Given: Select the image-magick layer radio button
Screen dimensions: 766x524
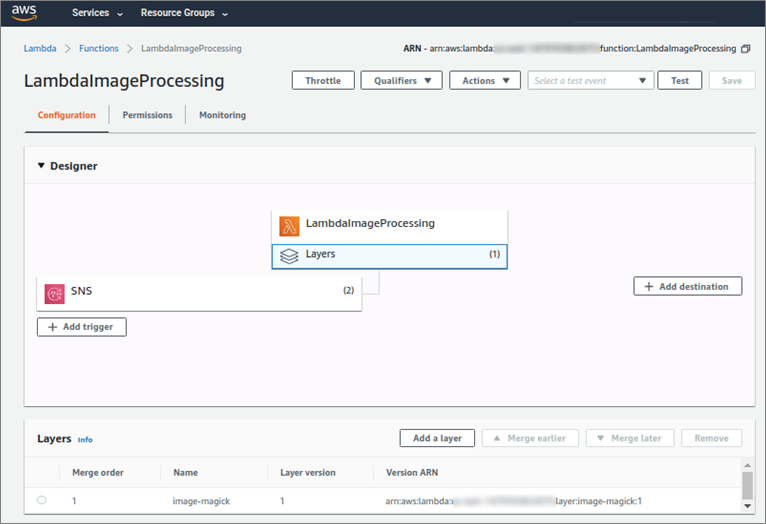Looking at the screenshot, I should (42, 500).
